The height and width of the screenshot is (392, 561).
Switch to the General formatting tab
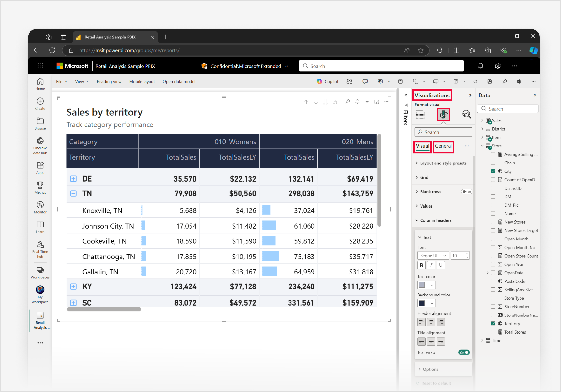[x=443, y=146]
